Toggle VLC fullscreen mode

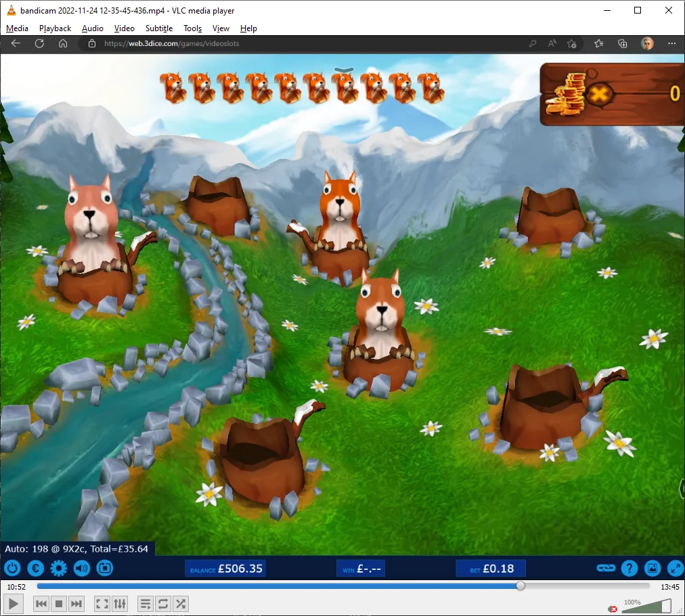pos(102,604)
